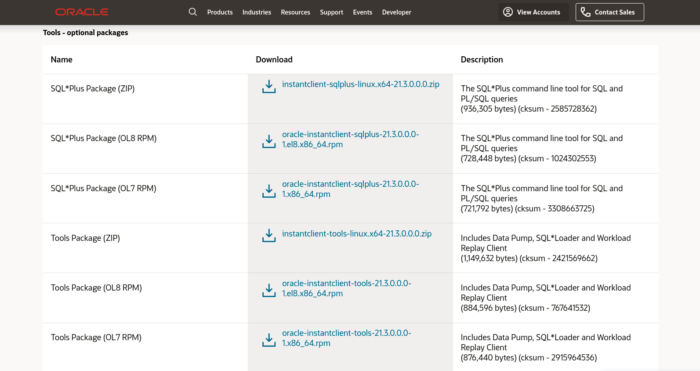Viewport: 700px width, 371px height.
Task: Click the phone icon in Contact Sales
Action: tap(586, 12)
